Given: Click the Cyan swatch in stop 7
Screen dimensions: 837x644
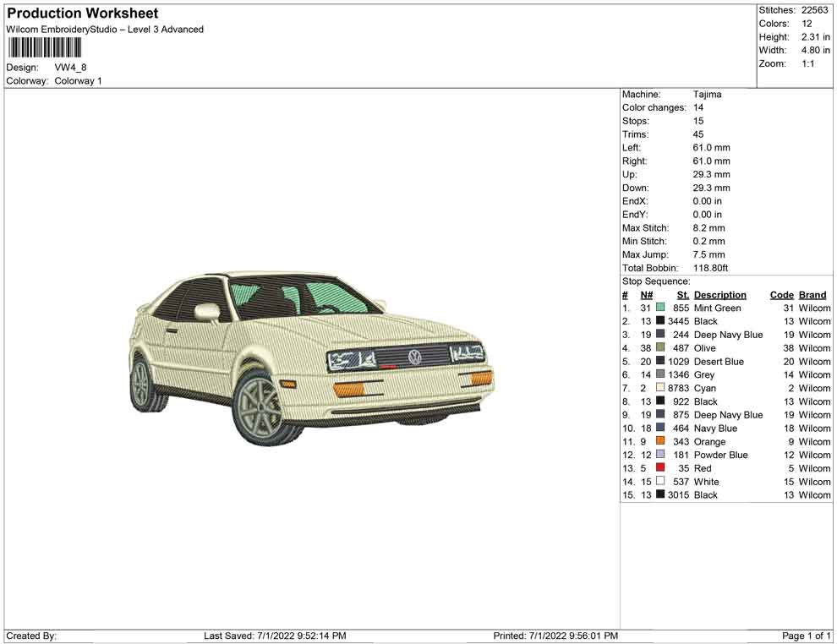Looking at the screenshot, I should point(660,388).
